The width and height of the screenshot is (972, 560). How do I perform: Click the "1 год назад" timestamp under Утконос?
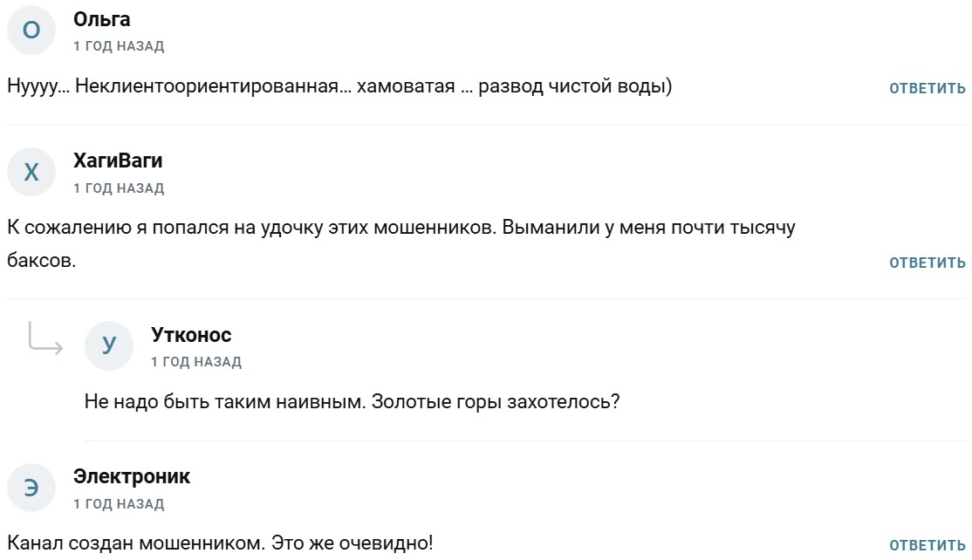(x=196, y=362)
